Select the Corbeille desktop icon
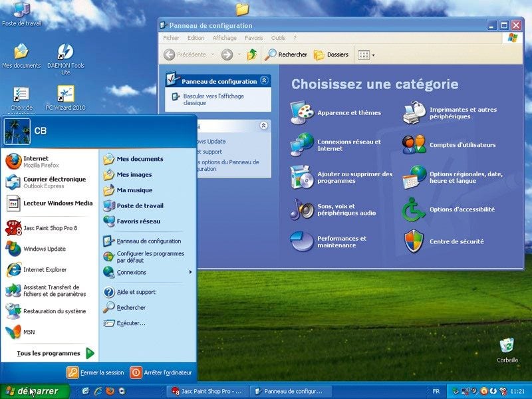The width and height of the screenshot is (532, 399). point(507,350)
